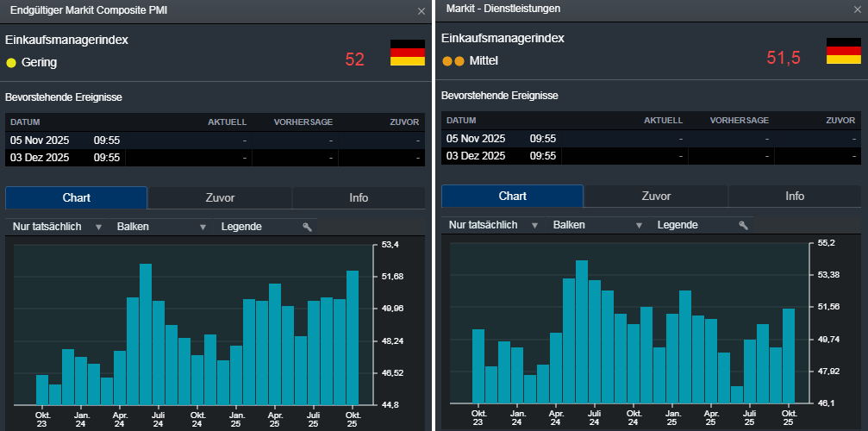
Task: Click the Okt. 25 bar in Composite chart
Action: coord(353,338)
